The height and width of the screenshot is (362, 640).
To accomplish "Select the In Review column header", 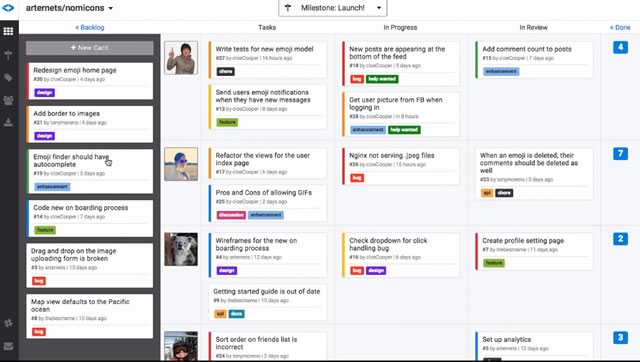I will (533, 27).
